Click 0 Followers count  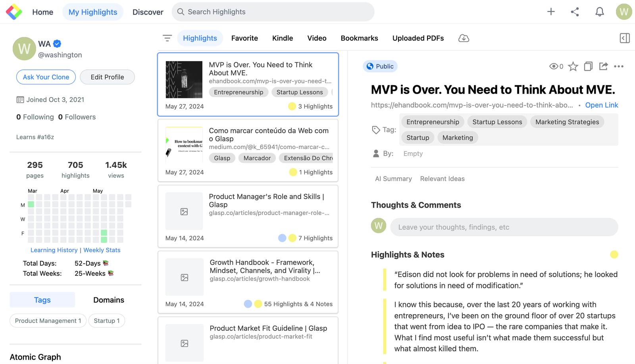77,117
